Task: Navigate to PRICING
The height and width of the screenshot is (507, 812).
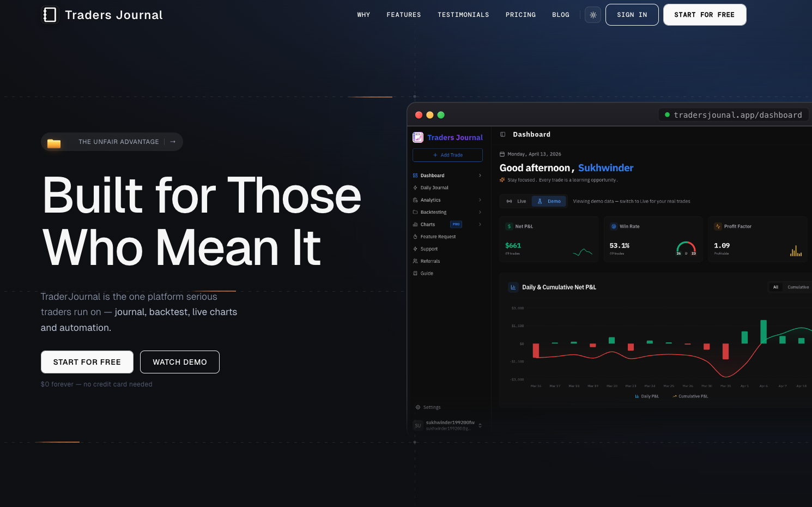Action: point(520,15)
